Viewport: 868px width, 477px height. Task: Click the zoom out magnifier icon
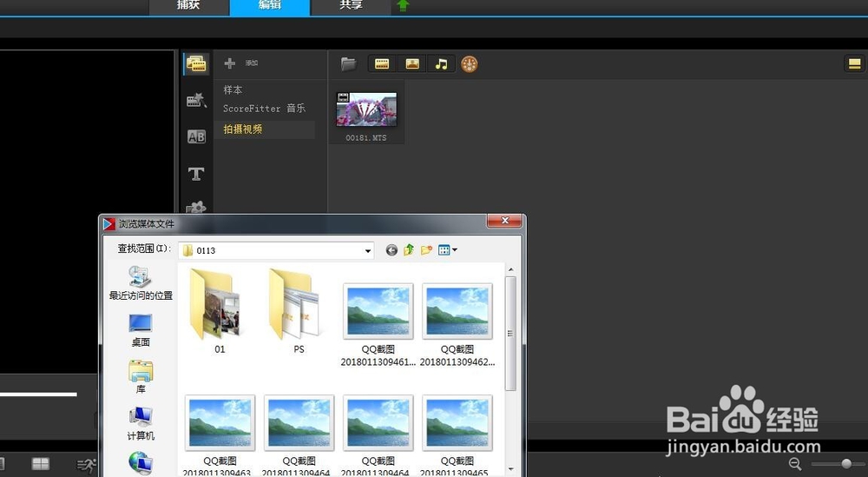click(795, 464)
